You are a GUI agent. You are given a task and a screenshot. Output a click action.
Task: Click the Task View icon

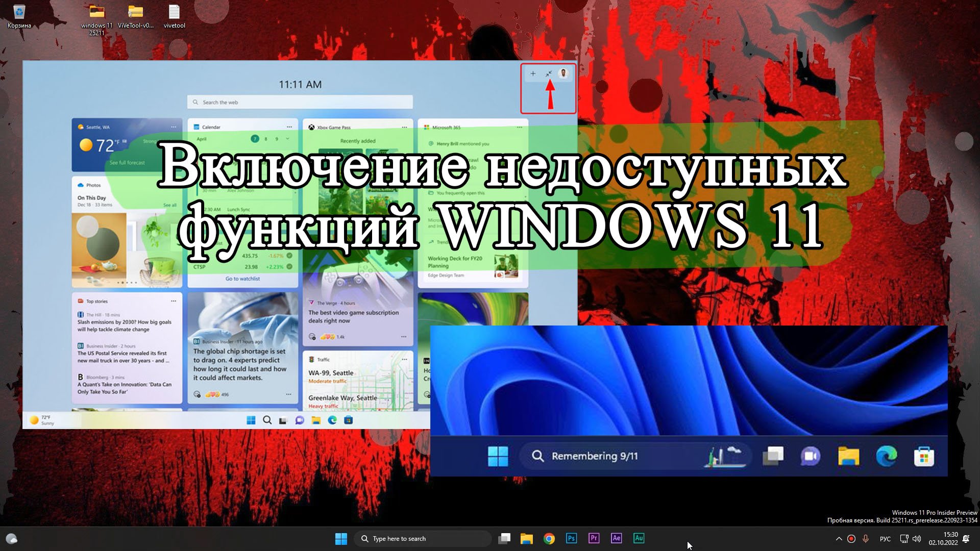coord(504,538)
